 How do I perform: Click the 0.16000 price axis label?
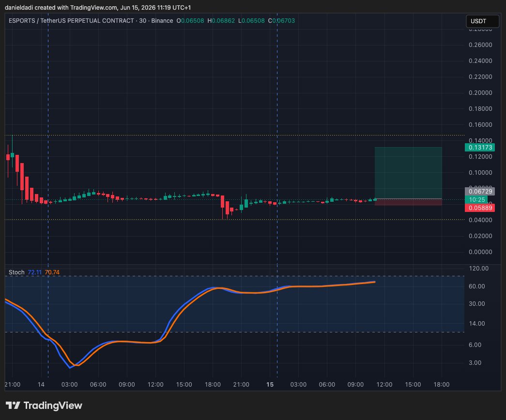pos(480,124)
